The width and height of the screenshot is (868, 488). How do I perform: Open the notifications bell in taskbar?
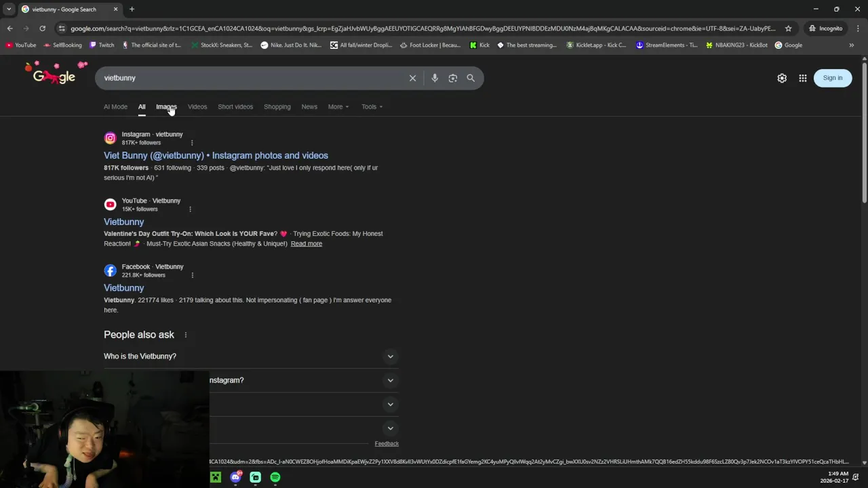coord(856,477)
